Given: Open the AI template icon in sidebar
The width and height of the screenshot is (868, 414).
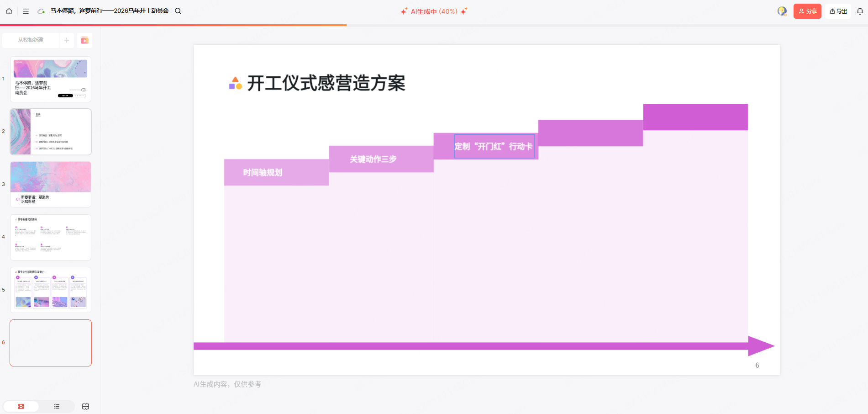Looking at the screenshot, I should pyautogui.click(x=84, y=40).
